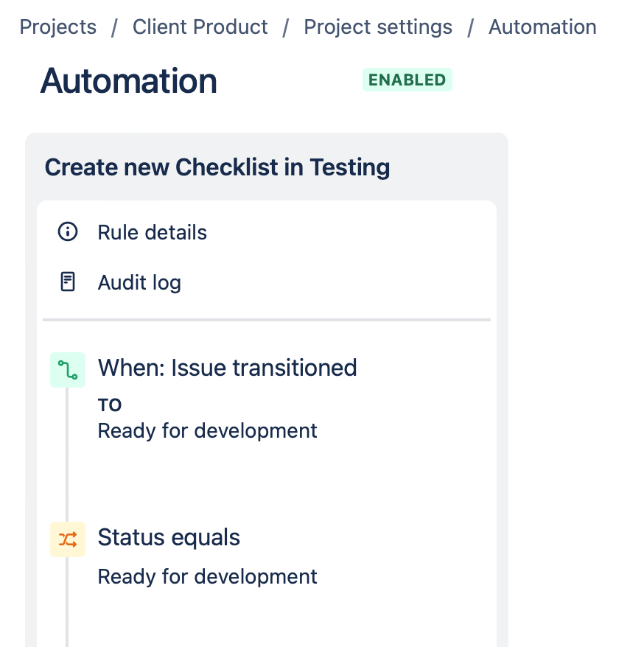The image size is (644, 647).
Task: Select the Status equals condition
Action: tap(169, 537)
